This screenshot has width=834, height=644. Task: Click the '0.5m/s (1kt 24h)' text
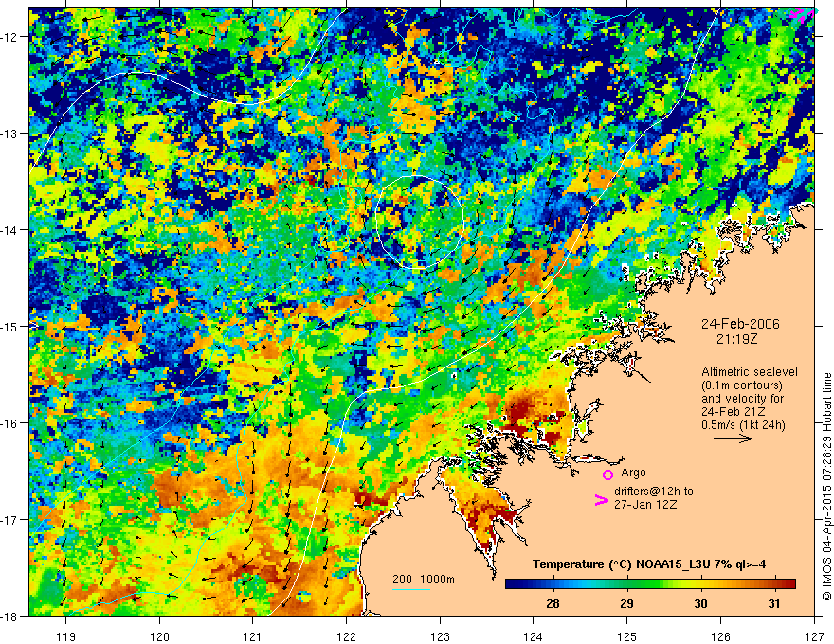[x=743, y=425]
